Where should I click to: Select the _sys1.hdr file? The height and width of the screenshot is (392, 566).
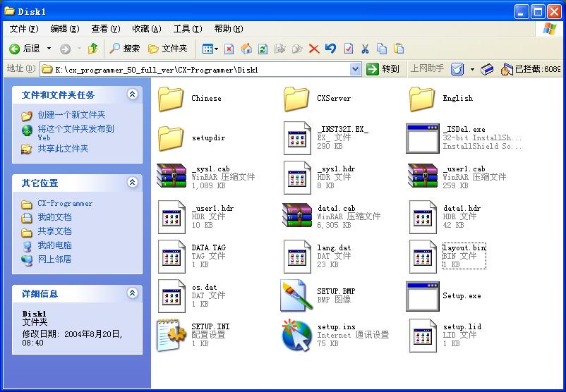(320, 177)
